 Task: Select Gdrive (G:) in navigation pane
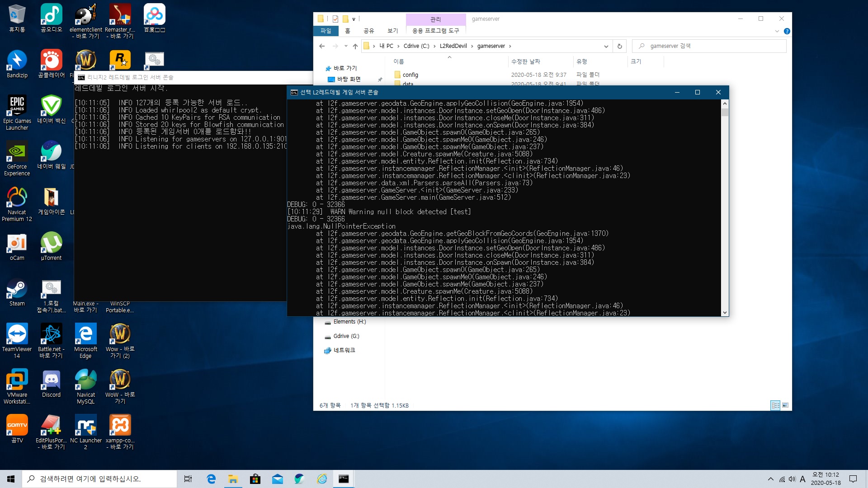coord(346,336)
